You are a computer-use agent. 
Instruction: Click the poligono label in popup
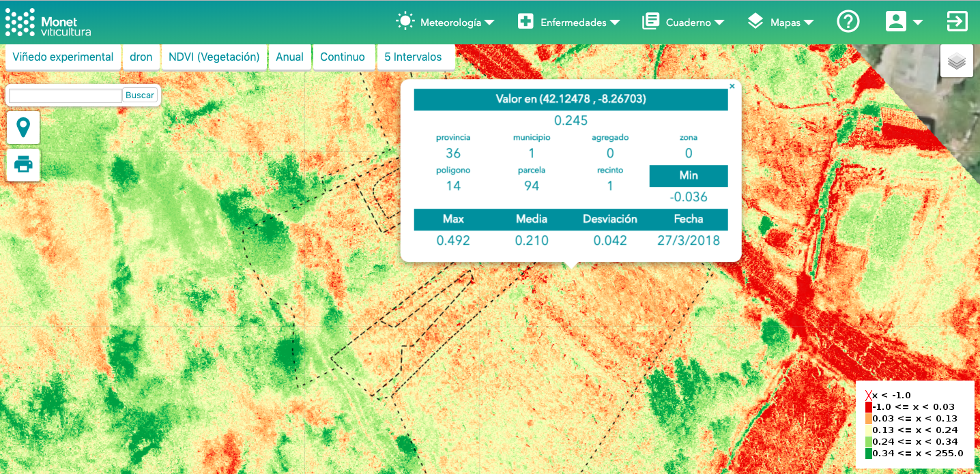coord(453,171)
